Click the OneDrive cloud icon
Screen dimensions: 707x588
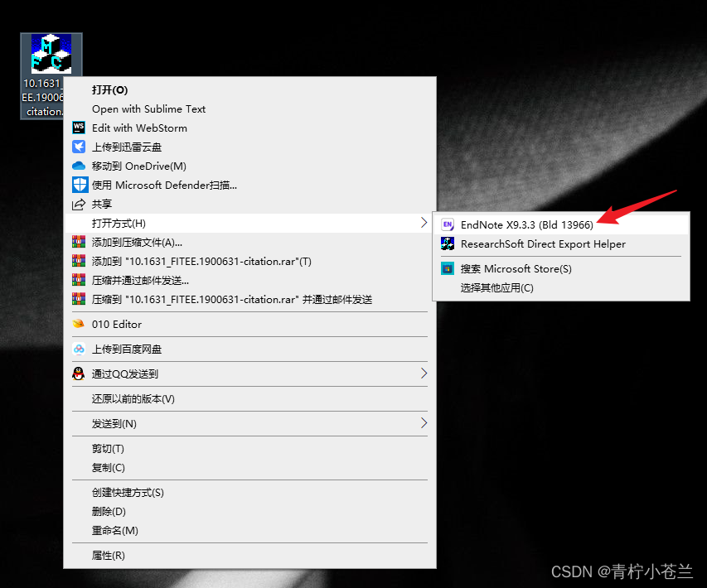pyautogui.click(x=79, y=166)
